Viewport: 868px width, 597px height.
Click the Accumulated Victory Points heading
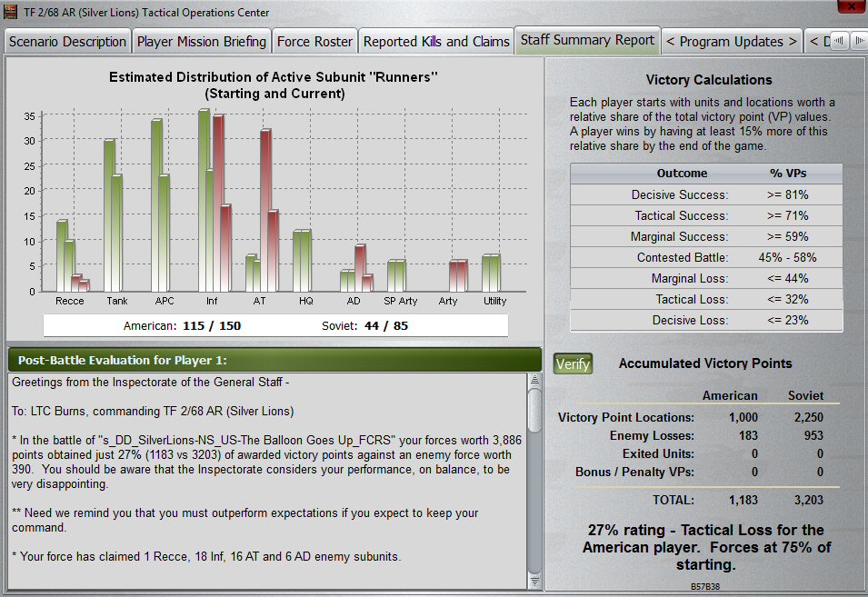pyautogui.click(x=705, y=363)
